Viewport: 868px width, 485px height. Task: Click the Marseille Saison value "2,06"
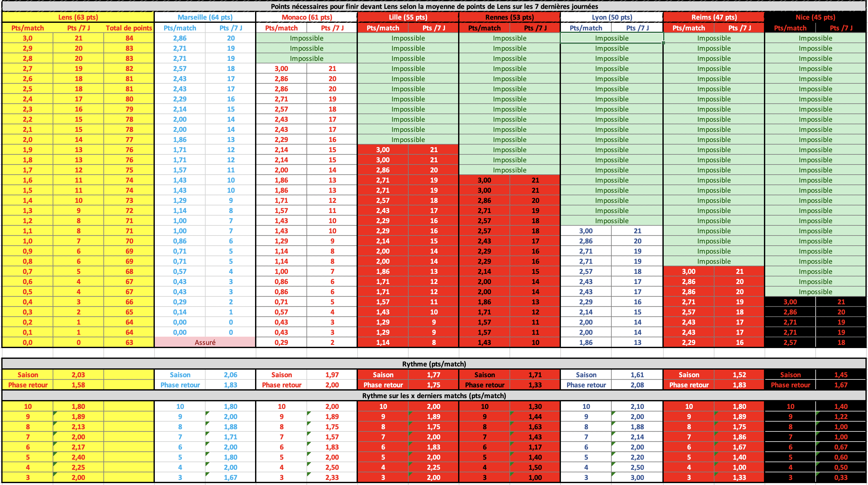(230, 375)
